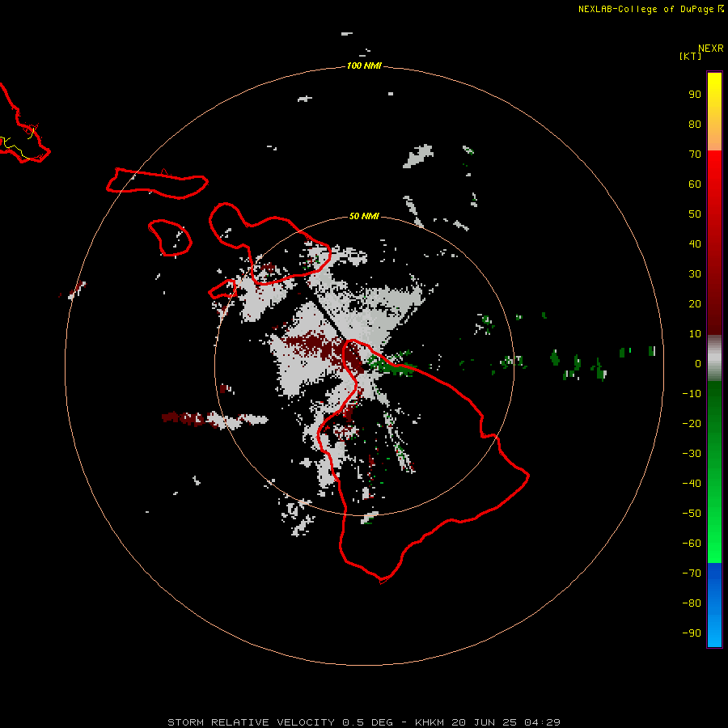Click the -40 value on velocity scale
The width and height of the screenshot is (728, 728).
click(x=692, y=484)
